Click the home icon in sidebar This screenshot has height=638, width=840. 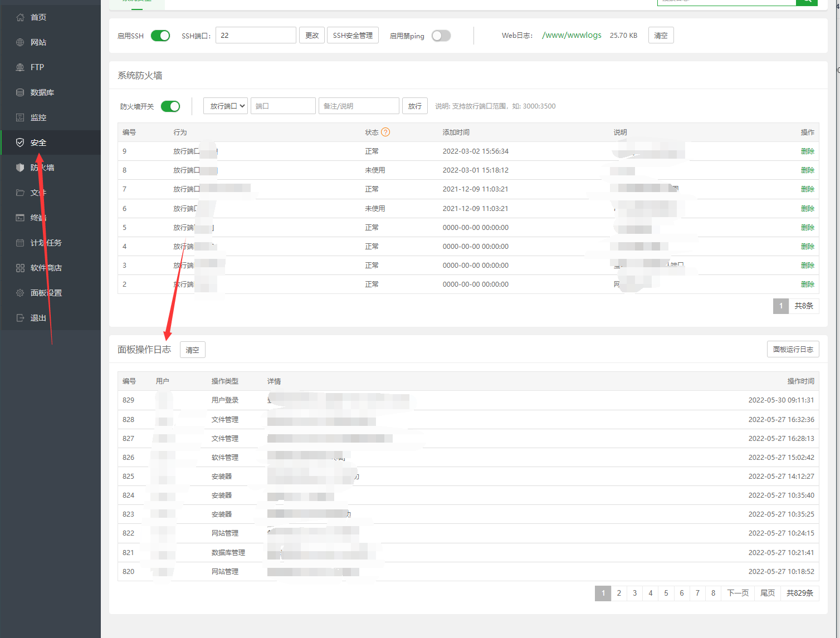20,17
